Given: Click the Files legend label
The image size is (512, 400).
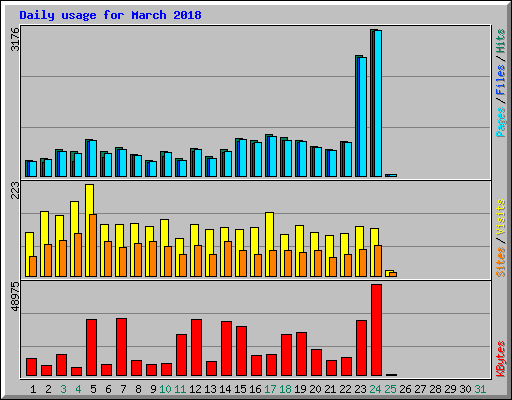Looking at the screenshot, I should [500, 80].
